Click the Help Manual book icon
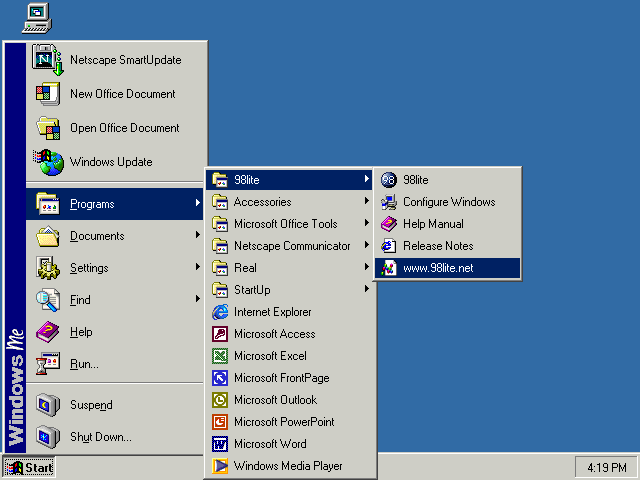 pyautogui.click(x=389, y=224)
